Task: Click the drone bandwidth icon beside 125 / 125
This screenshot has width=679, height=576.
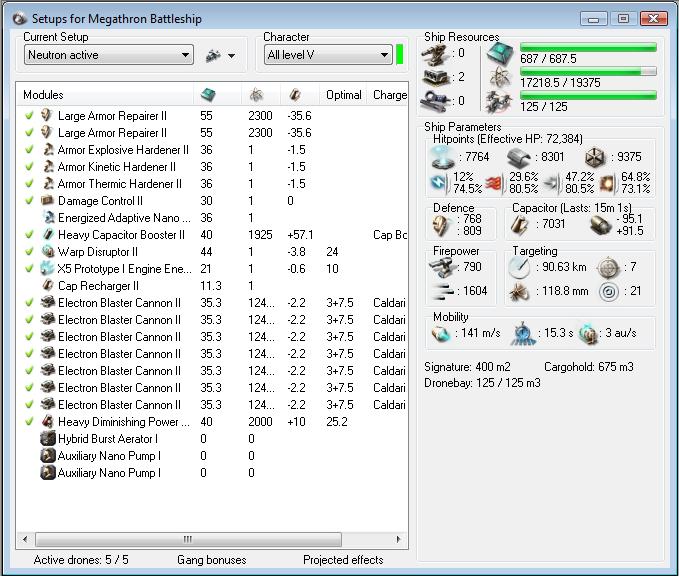Action: click(x=499, y=102)
